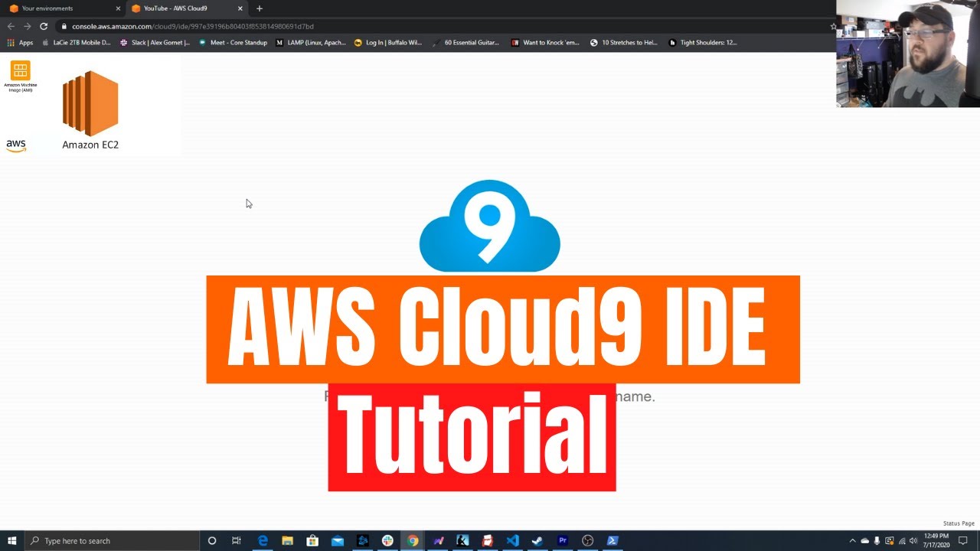
Task: Go forward in browser history
Action: [x=27, y=26]
